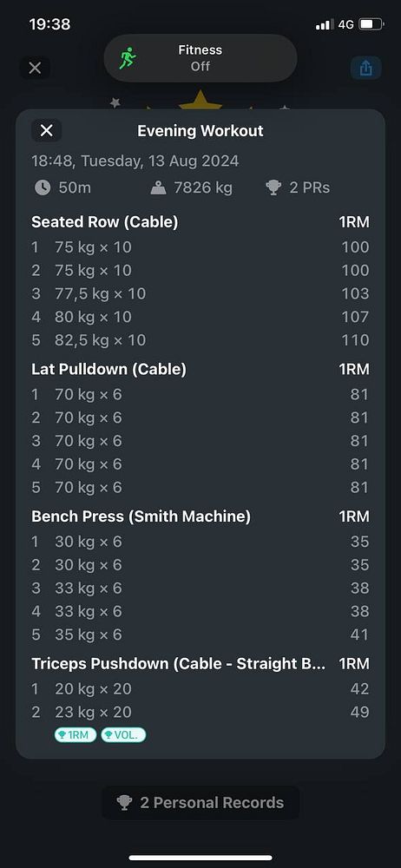Viewport: 401px width, 868px height.
Task: Tap the 82,5 kg × 10 set row
Action: click(200, 340)
